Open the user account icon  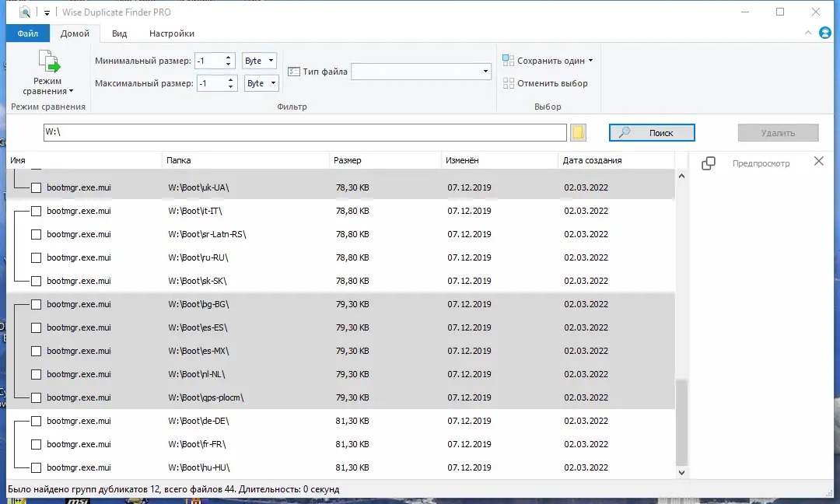pyautogui.click(x=825, y=33)
